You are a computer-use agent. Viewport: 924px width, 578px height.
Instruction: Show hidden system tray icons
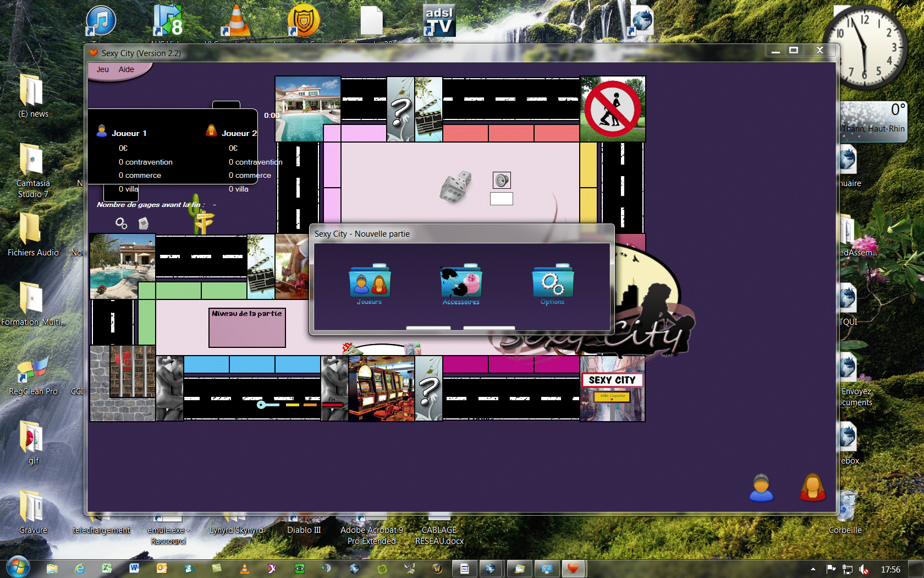click(x=813, y=569)
